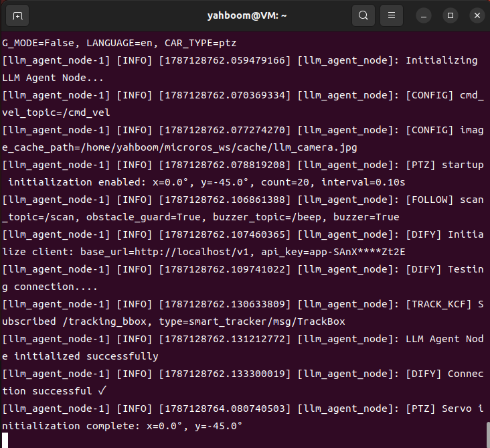
Task: Click the text nitialization complete: x=0.0°, y=-45.0°
Action: click(122, 426)
